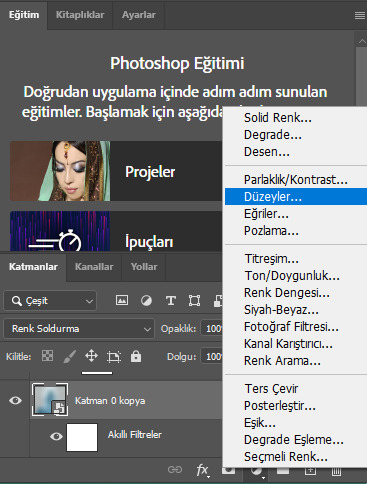Switch to the Eğitim tab
This screenshot has height=484, width=367.
[x=24, y=15]
